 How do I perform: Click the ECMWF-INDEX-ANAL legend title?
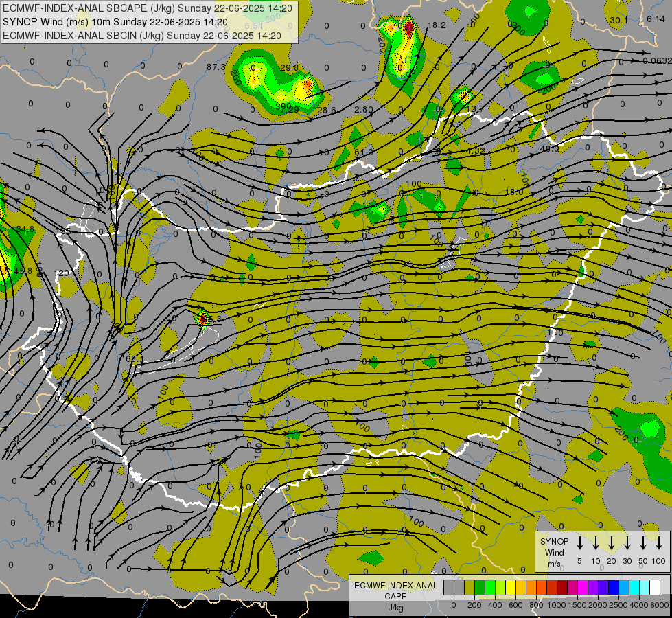[395, 586]
